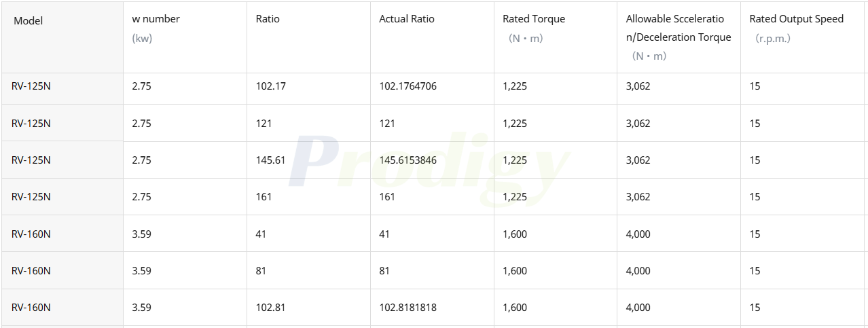Click the ratio 145.61 cell

point(308,160)
